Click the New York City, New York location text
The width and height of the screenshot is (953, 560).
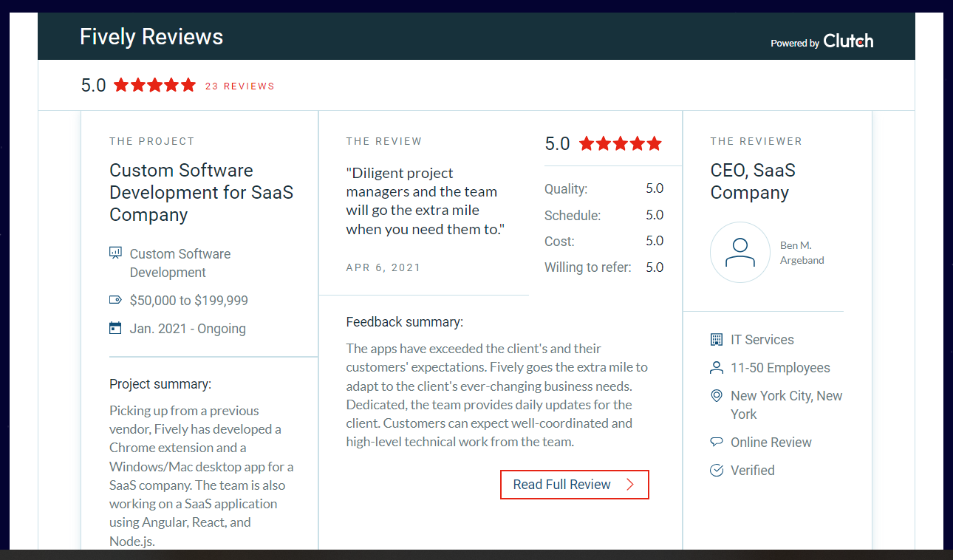point(787,405)
